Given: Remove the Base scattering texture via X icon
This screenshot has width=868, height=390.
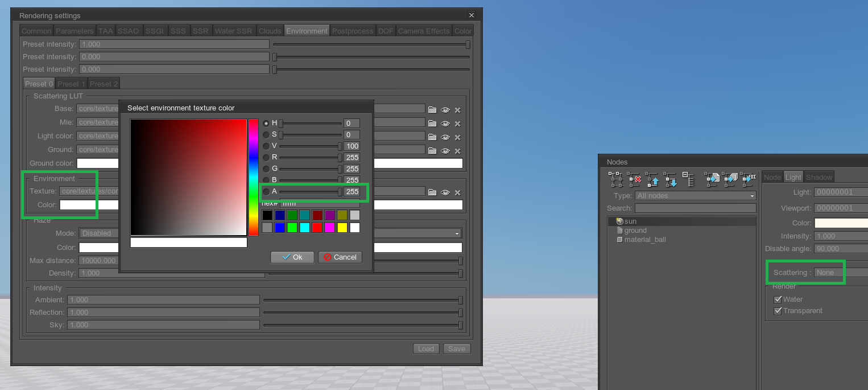Looking at the screenshot, I should point(457,110).
